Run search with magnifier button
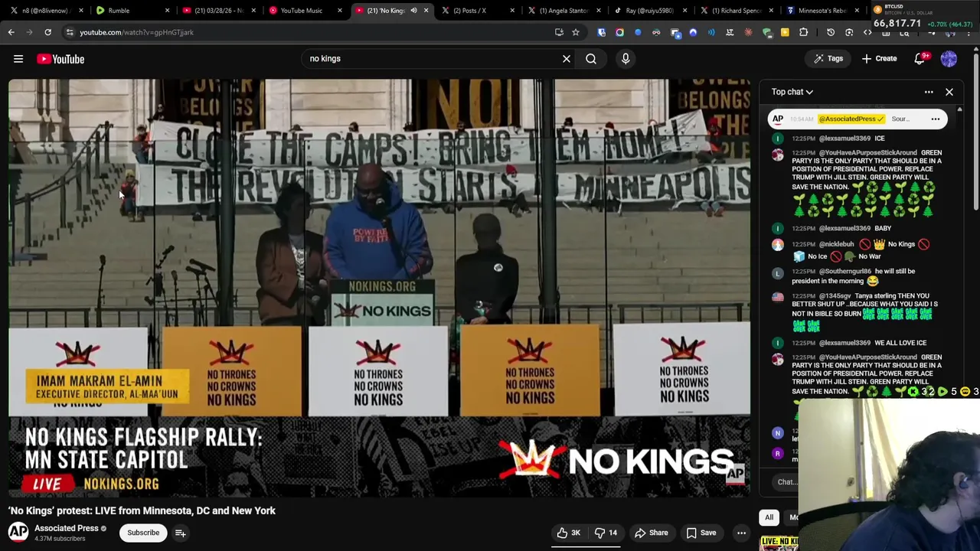Screen dimensions: 980x551 pyautogui.click(x=591, y=59)
